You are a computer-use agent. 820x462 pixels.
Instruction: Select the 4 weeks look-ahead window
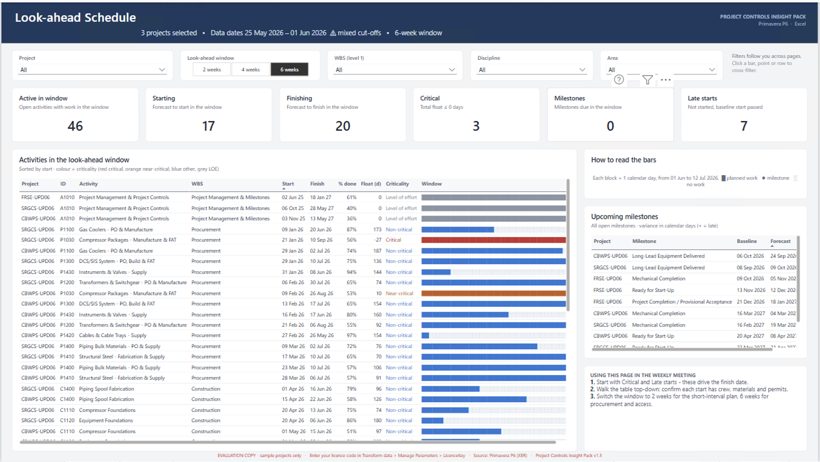pyautogui.click(x=250, y=69)
